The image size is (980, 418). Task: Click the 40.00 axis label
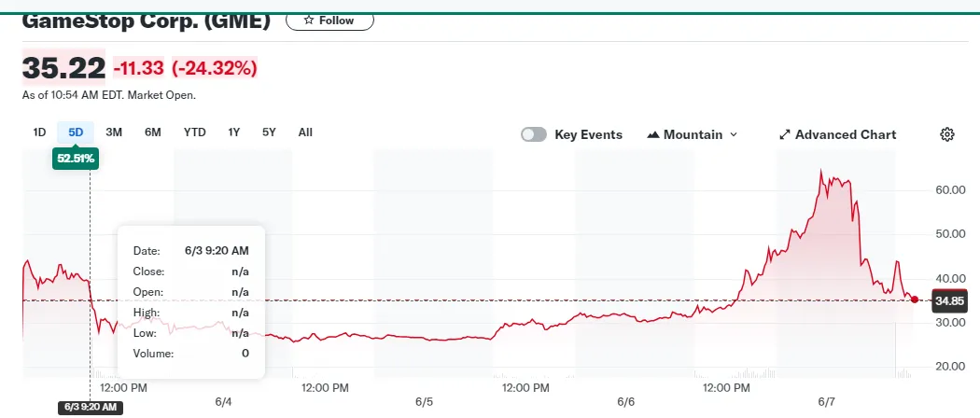[x=950, y=278]
